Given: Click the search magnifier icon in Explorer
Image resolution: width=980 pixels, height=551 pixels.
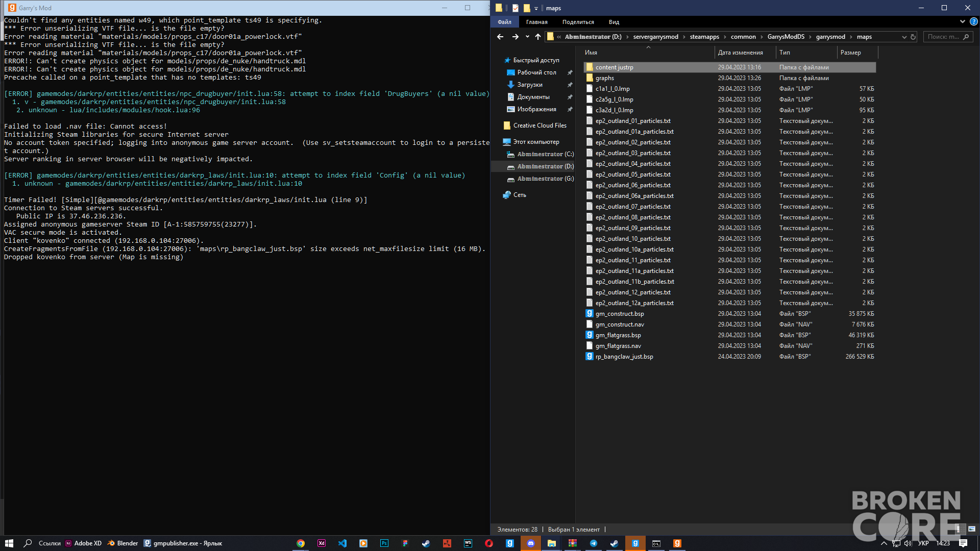Looking at the screenshot, I should [966, 37].
